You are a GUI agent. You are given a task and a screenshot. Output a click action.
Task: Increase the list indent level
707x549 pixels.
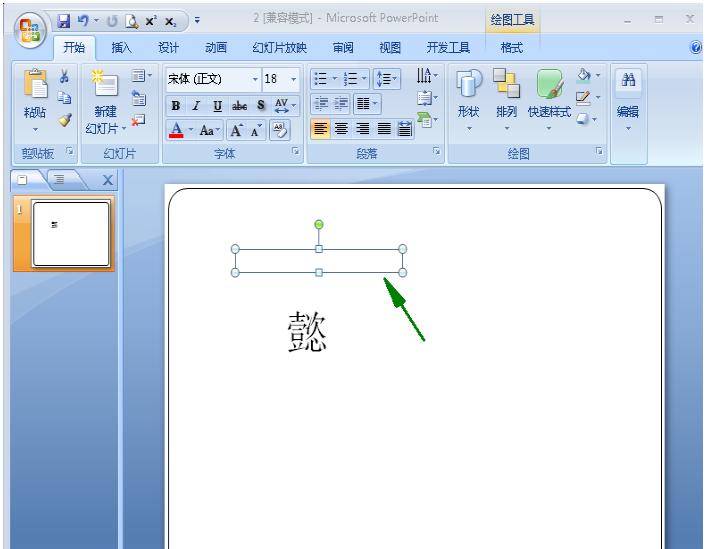341,104
